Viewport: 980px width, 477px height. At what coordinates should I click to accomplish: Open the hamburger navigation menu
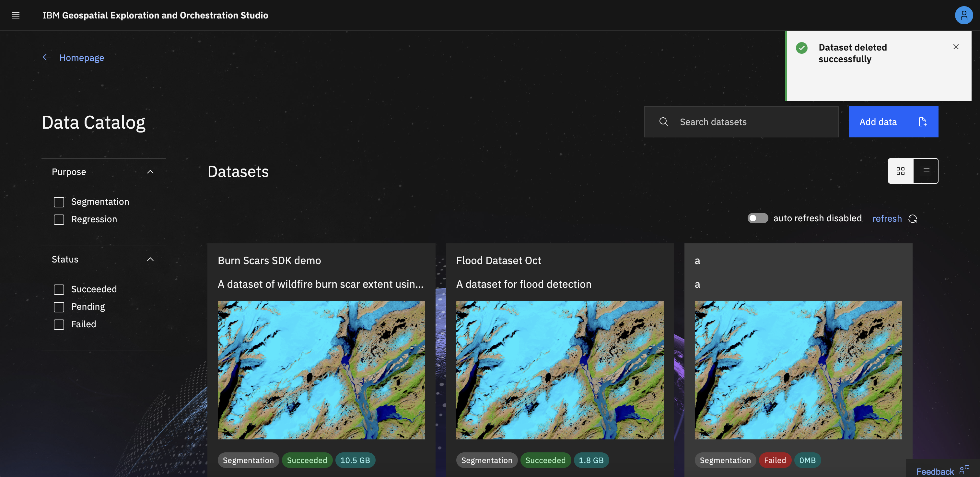coord(16,15)
